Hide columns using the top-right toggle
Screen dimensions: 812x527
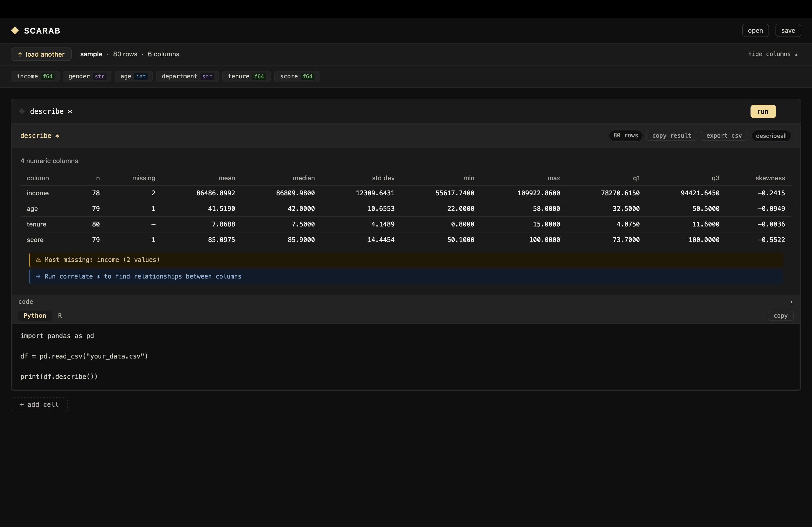tap(773, 54)
